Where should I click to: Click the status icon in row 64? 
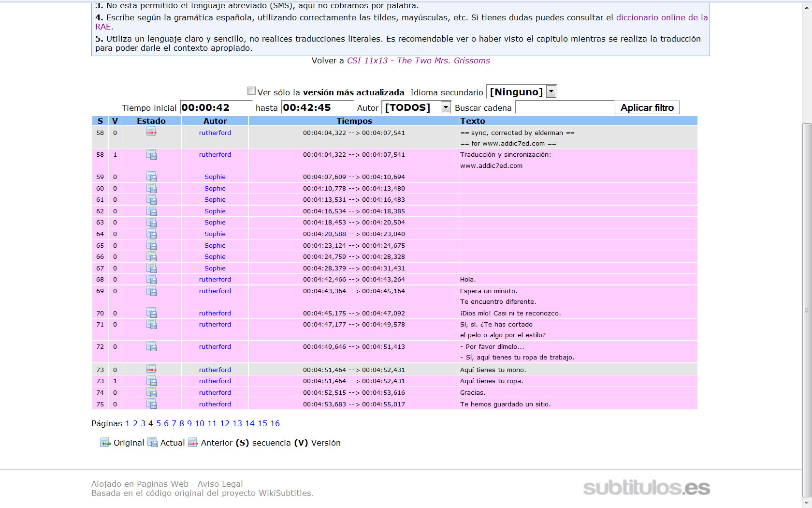(x=151, y=234)
